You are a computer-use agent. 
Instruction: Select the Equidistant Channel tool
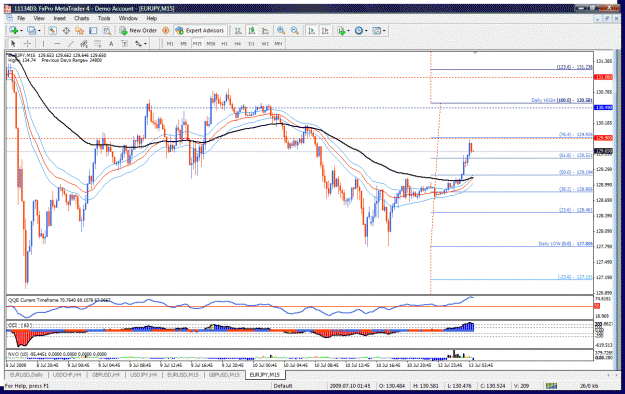click(84, 43)
